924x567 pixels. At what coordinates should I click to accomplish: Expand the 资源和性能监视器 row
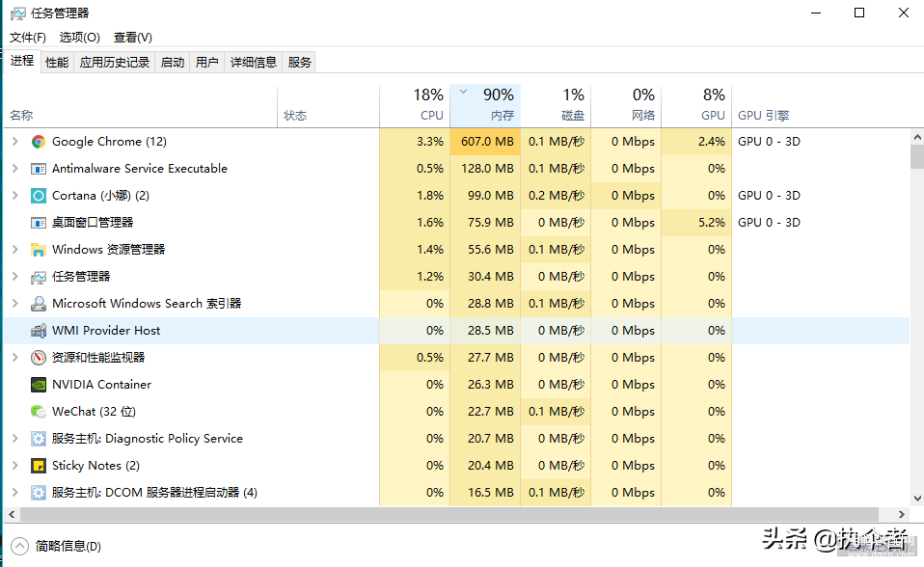[15, 358]
